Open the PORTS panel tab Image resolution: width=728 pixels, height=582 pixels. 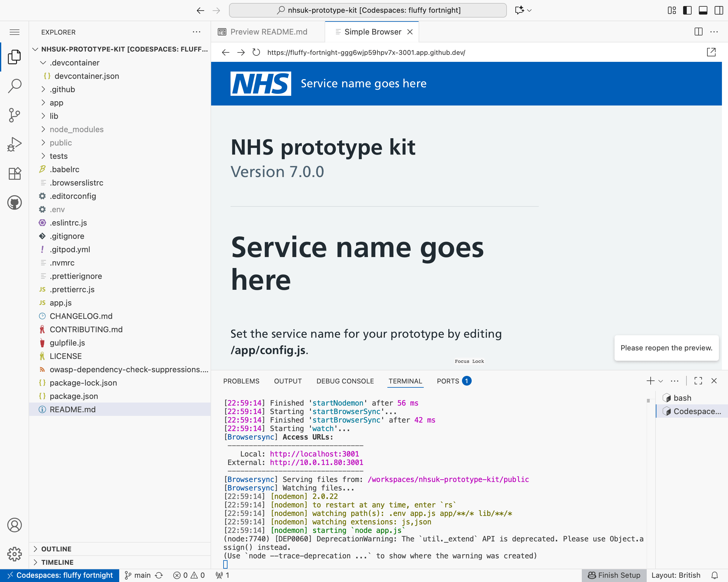448,381
